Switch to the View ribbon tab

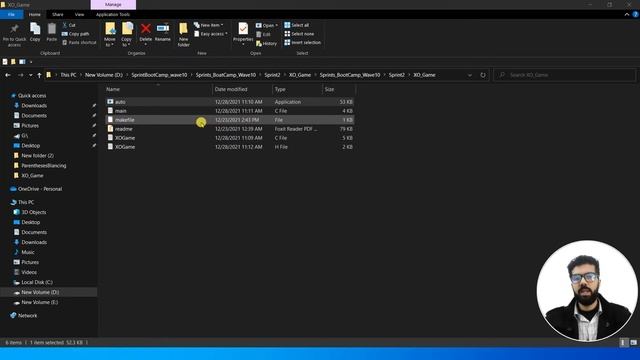(x=79, y=14)
